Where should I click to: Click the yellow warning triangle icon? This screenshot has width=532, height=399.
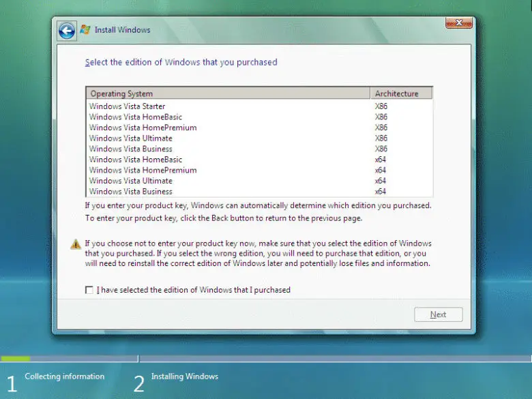(x=76, y=244)
